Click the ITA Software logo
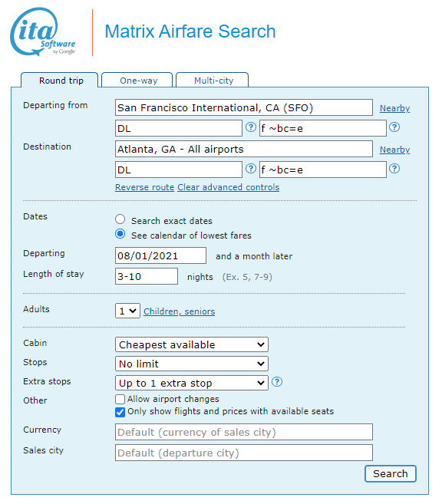Viewport: 442px width, 504px height. 43,32
